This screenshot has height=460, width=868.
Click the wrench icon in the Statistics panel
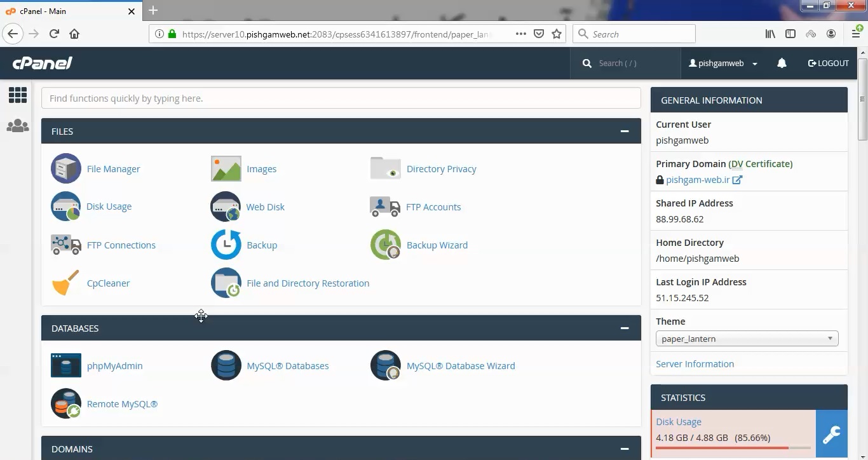[831, 434]
